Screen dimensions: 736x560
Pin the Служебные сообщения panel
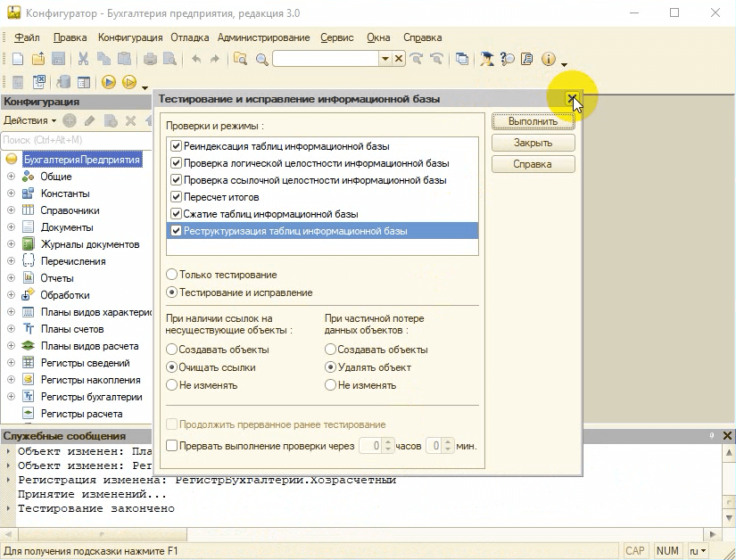(x=712, y=436)
